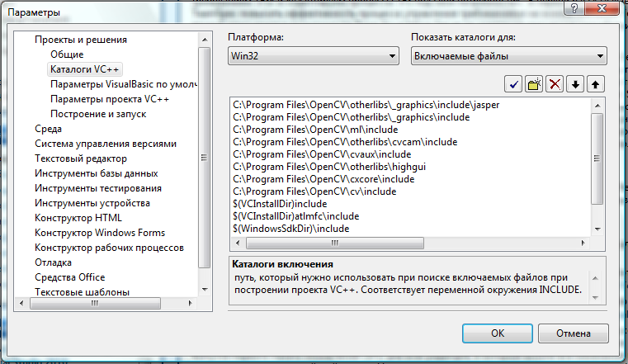This screenshot has width=628, height=364.
Task: Open the Среда category
Action: [48, 129]
